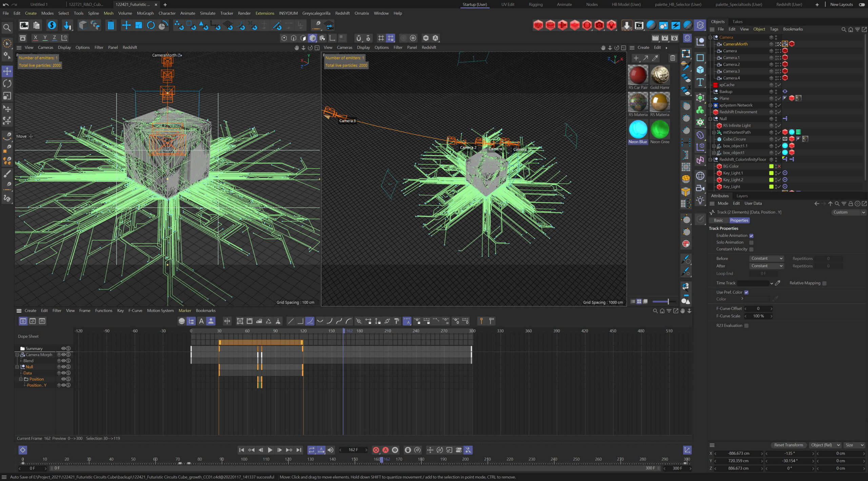Toggle the X axis lock icon
The width and height of the screenshot is (868, 481).
(x=35, y=38)
